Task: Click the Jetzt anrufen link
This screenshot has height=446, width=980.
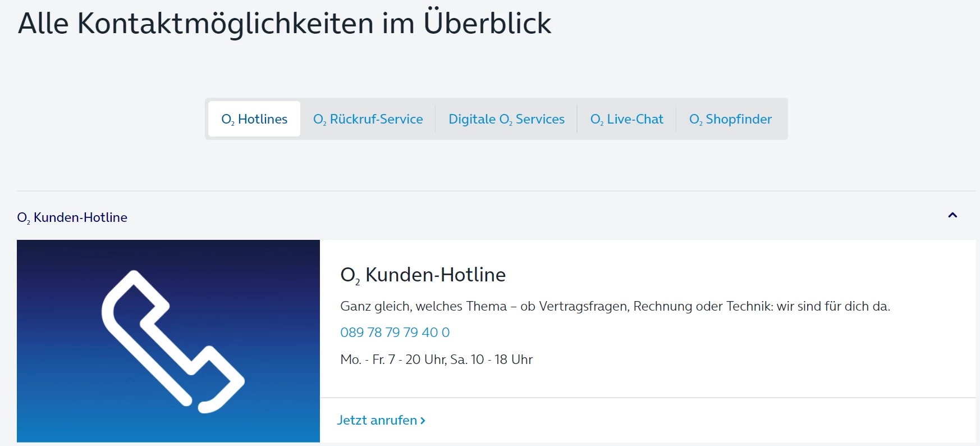Action: click(x=381, y=420)
